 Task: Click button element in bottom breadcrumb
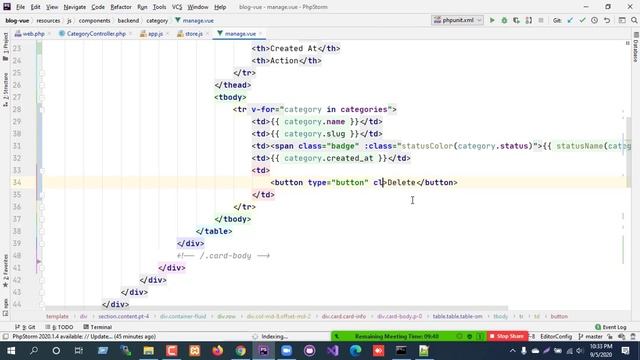pos(559,316)
